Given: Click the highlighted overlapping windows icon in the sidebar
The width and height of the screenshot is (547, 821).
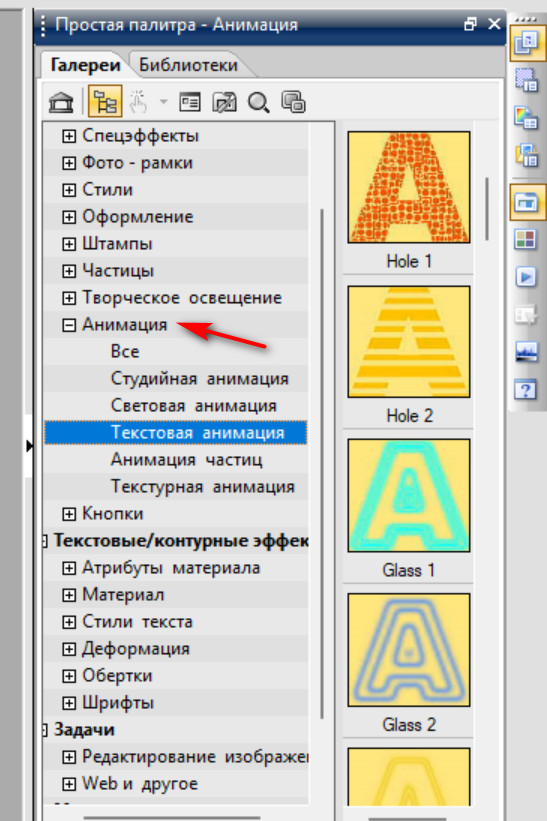Looking at the screenshot, I should (527, 44).
